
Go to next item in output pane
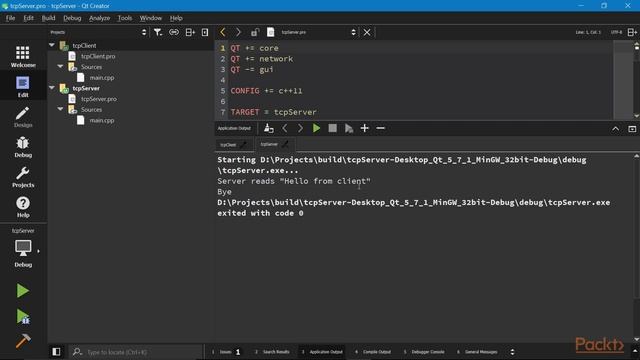pyautogui.click(x=300, y=128)
